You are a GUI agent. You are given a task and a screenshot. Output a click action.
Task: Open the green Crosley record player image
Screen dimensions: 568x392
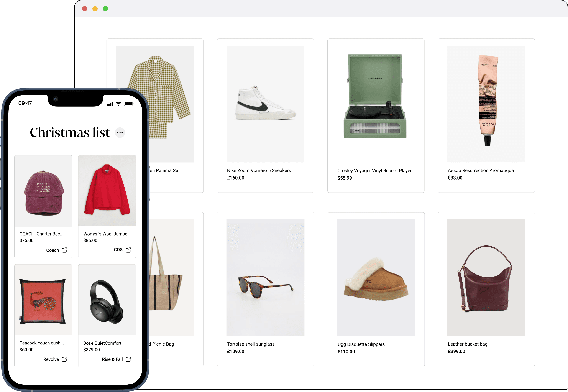tap(376, 96)
